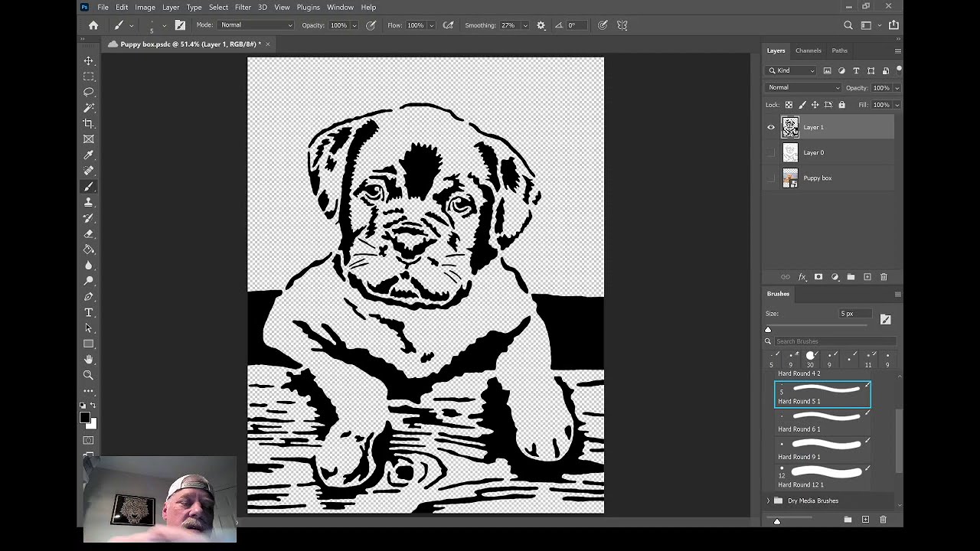Choose the Eraser tool
The height and width of the screenshot is (551, 980).
(89, 233)
